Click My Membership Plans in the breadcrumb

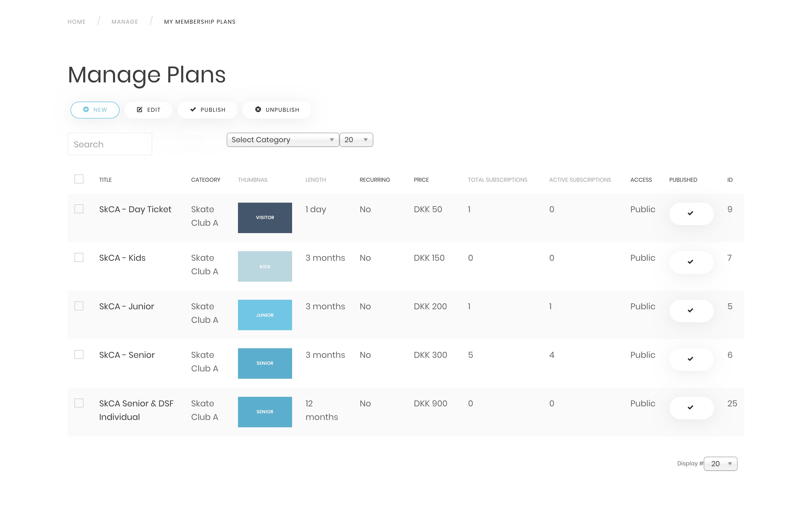pyautogui.click(x=200, y=22)
